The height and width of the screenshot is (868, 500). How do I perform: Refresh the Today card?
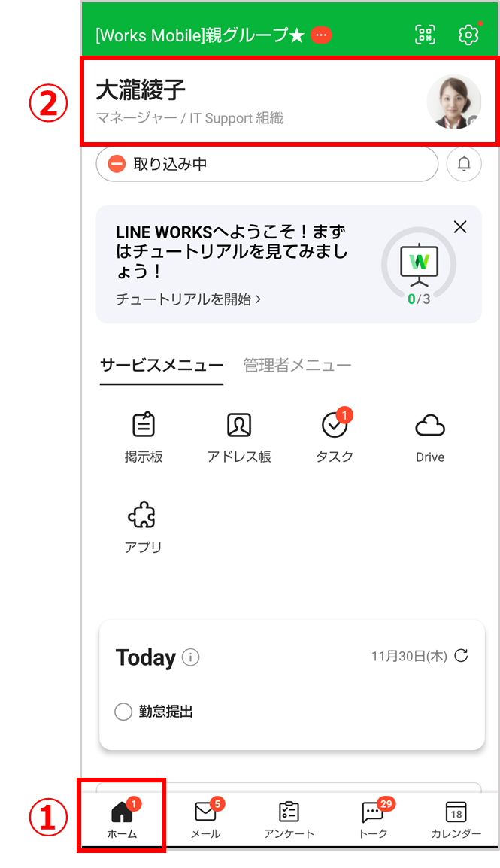[x=462, y=656]
